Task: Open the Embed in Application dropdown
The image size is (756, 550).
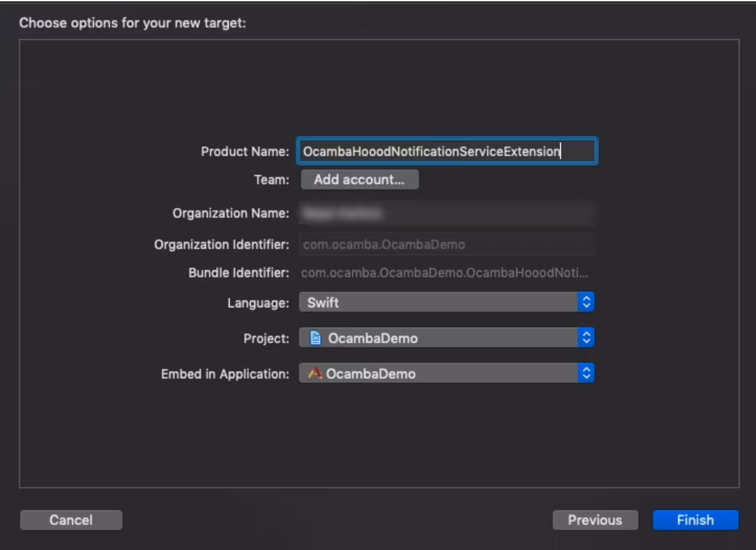Action: tap(442, 373)
